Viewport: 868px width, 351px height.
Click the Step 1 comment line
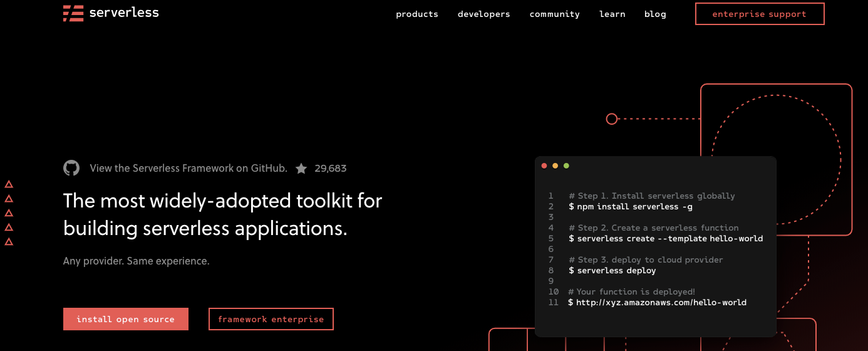[x=652, y=196]
